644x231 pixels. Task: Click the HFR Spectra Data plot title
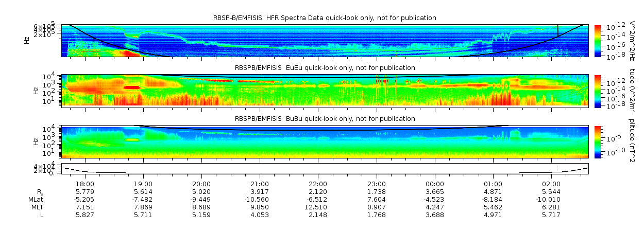[x=325, y=18]
